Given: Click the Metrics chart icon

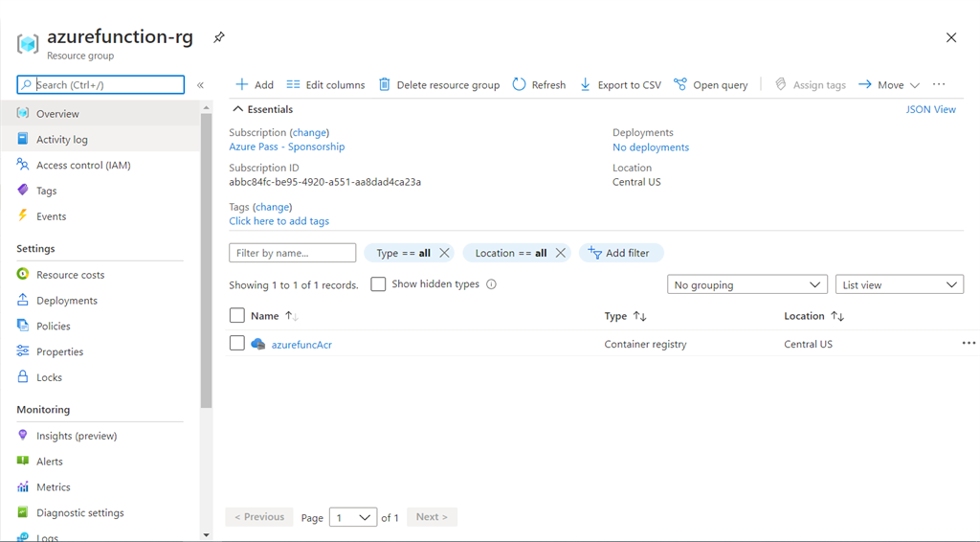Looking at the screenshot, I should [23, 486].
